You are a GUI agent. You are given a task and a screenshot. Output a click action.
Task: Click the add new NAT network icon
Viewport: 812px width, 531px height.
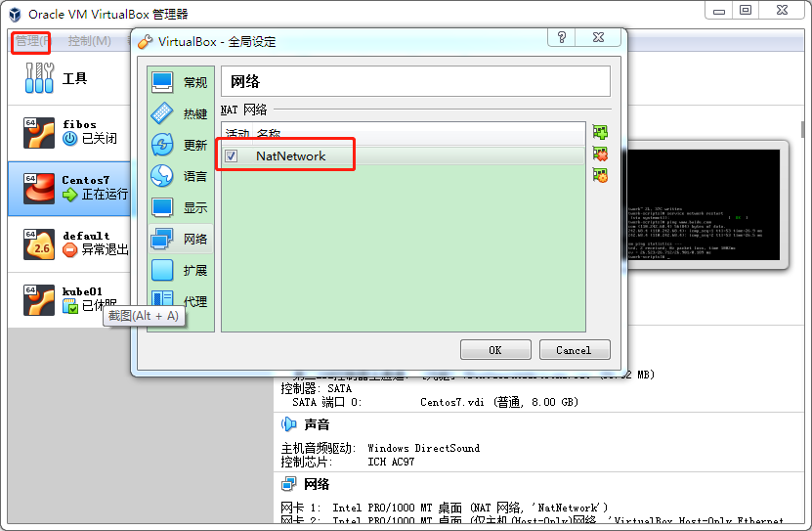click(600, 132)
